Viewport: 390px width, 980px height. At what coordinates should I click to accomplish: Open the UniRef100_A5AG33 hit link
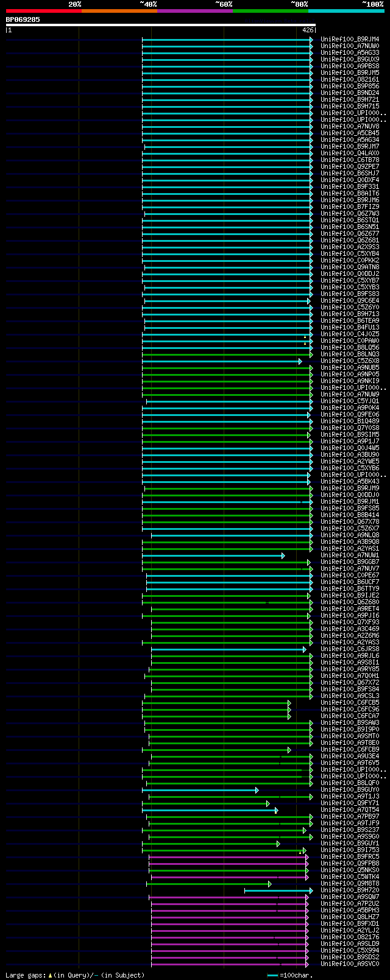pyautogui.click(x=350, y=52)
